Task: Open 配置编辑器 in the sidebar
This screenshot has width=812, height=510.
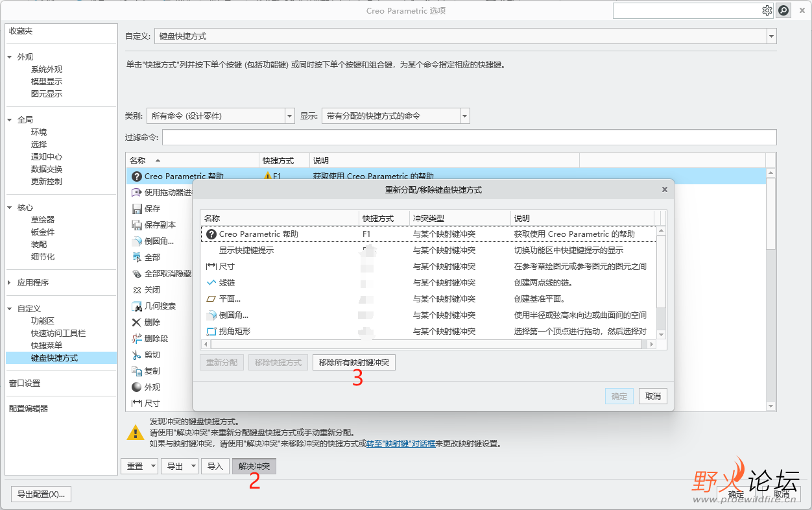Action: pos(29,409)
